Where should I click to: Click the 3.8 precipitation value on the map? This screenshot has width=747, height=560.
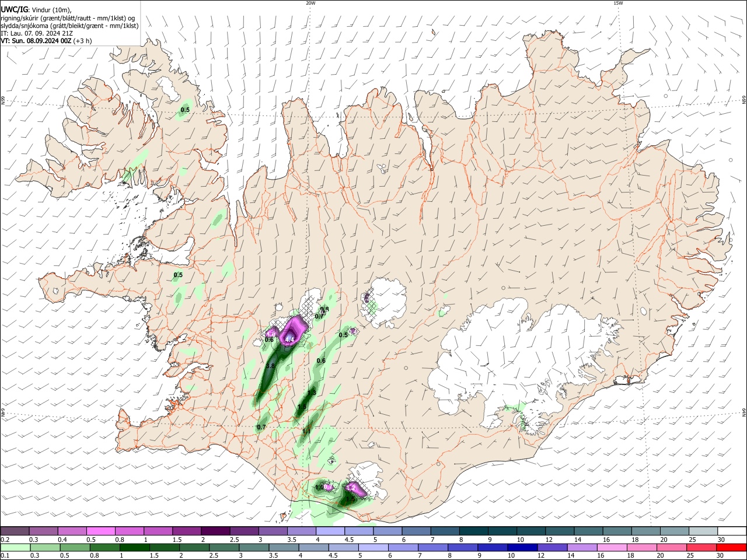[270, 366]
